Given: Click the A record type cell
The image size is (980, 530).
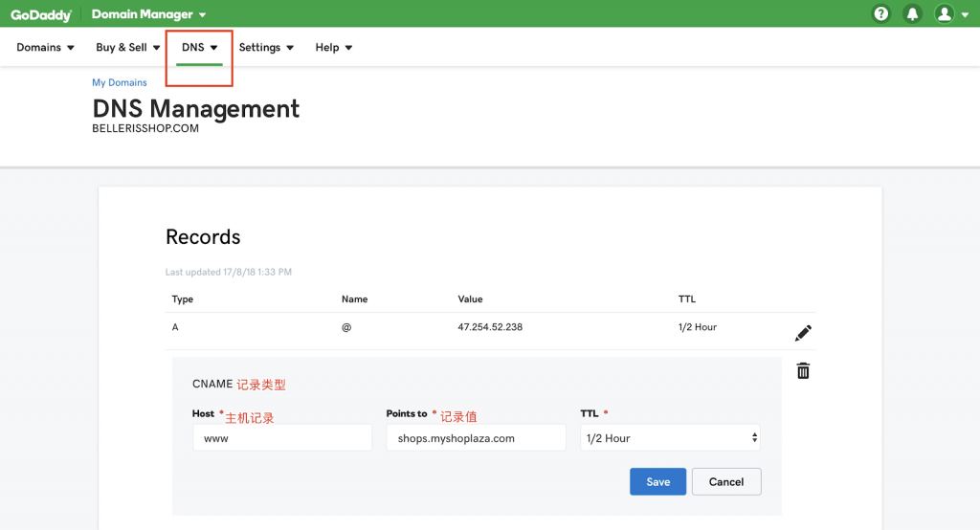Looking at the screenshot, I should pos(175,327).
